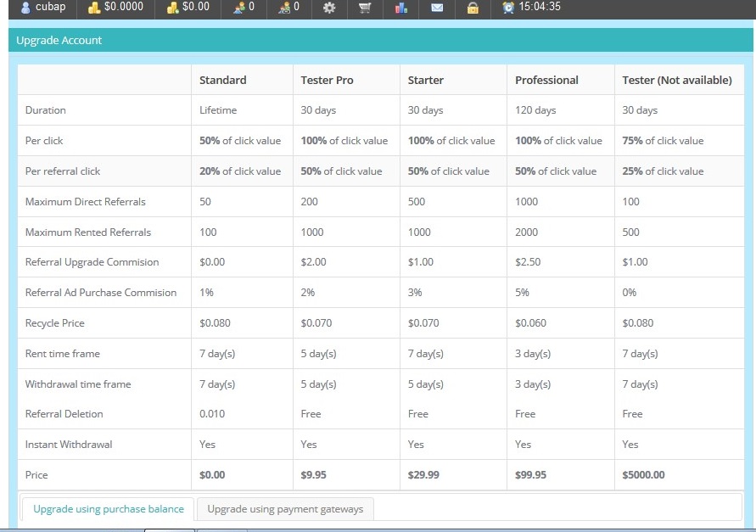
Task: Click the Referral Upgrade Commision row label
Action: tap(92, 262)
